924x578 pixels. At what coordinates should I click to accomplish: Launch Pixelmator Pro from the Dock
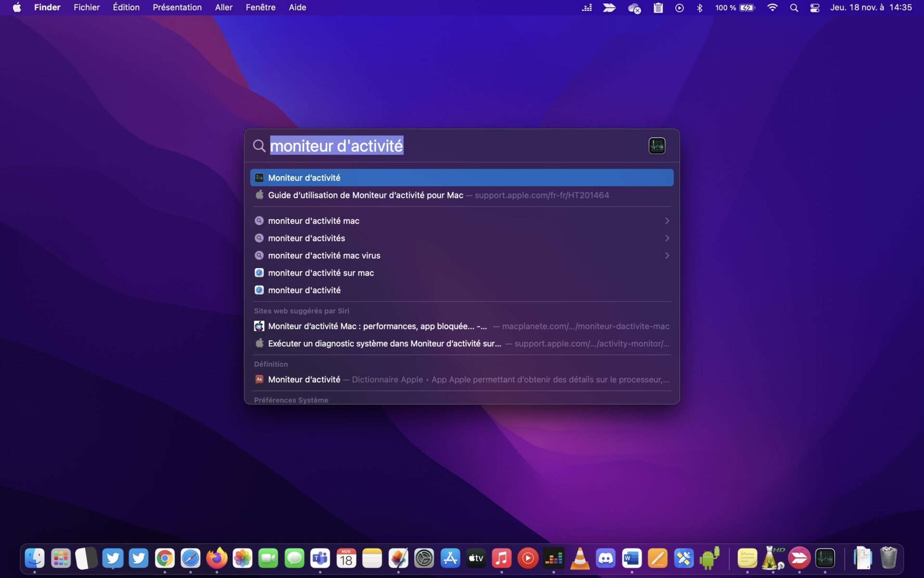point(398,558)
